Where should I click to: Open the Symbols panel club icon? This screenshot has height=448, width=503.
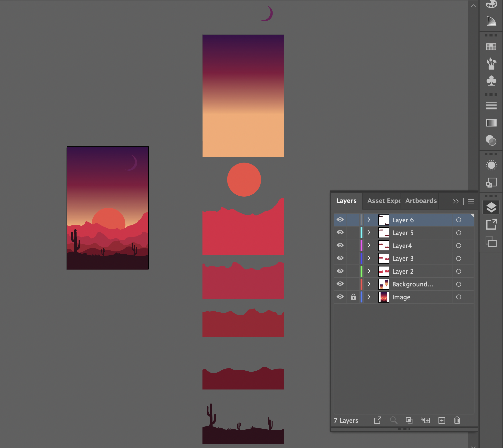point(491,81)
